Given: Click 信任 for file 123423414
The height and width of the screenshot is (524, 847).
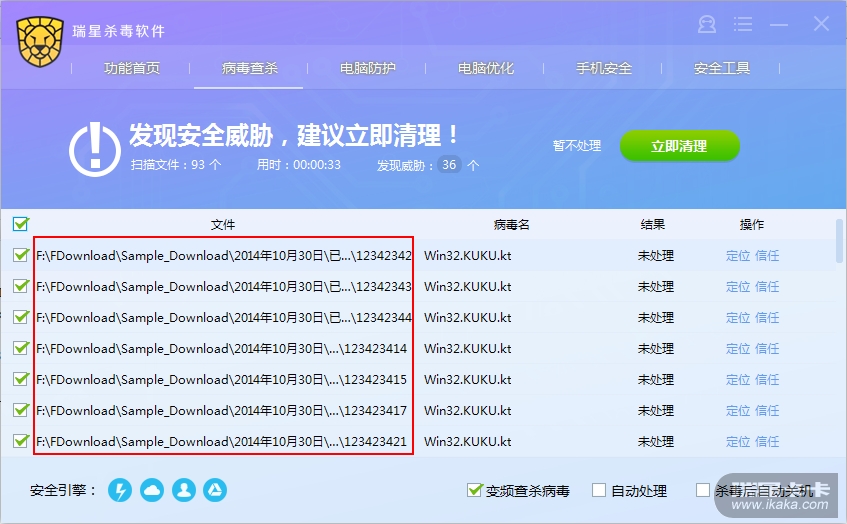Looking at the screenshot, I should [767, 348].
